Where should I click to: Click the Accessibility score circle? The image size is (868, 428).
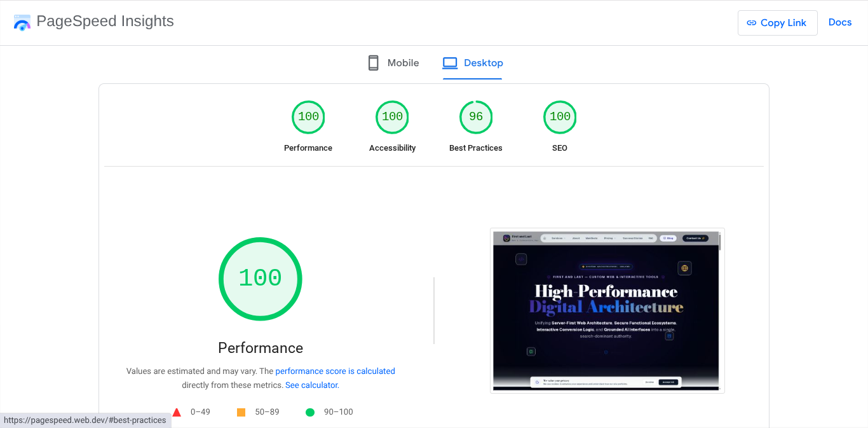pyautogui.click(x=392, y=117)
